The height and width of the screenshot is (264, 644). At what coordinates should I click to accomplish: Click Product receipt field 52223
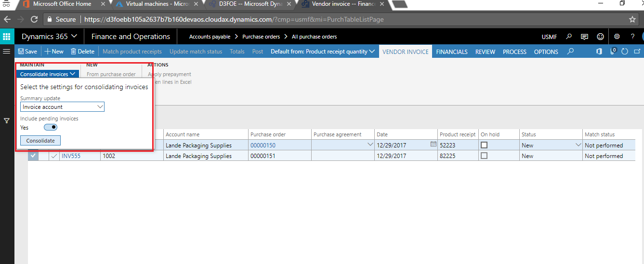458,145
